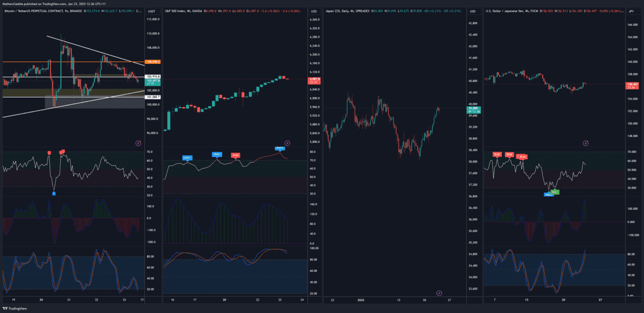
Task: Open the USDT currency selector on Bitcoin chart
Action: pos(152,11)
